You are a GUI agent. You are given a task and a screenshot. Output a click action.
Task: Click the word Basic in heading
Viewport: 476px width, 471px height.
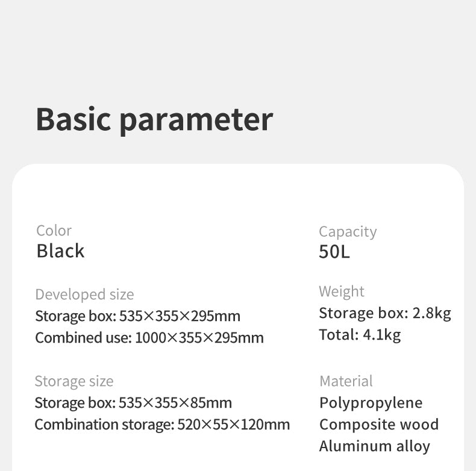(74, 119)
